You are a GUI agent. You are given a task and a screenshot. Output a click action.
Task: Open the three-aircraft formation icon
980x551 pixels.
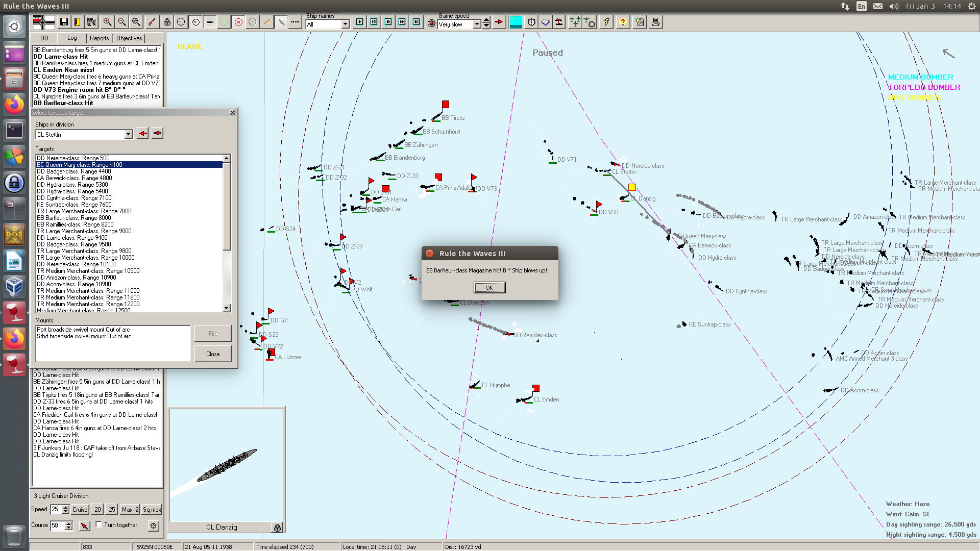[x=575, y=22]
